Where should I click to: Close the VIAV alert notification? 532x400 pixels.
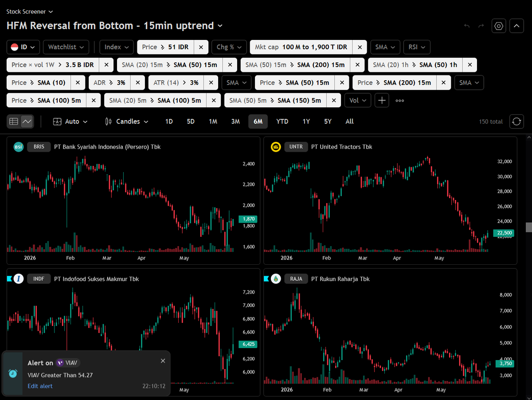click(x=163, y=361)
